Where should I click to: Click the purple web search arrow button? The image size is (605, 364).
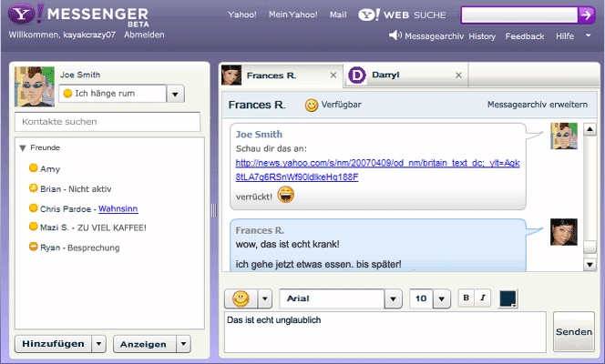pyautogui.click(x=586, y=15)
